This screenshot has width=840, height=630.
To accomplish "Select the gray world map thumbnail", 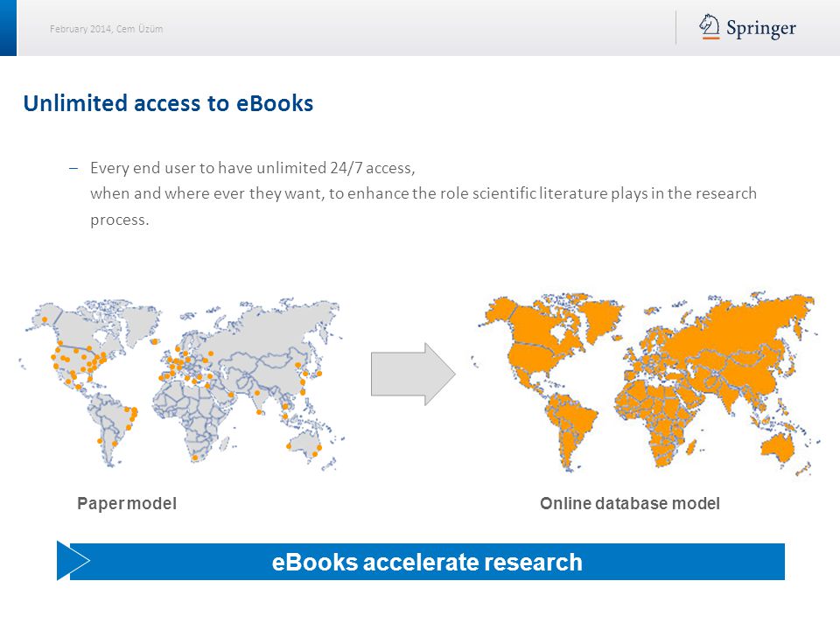I will point(182,385).
